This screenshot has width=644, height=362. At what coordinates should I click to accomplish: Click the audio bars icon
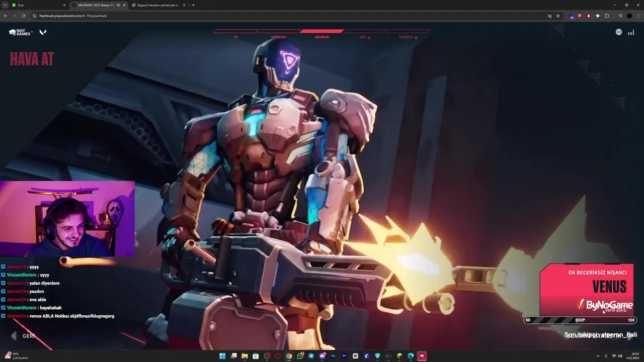(x=631, y=32)
